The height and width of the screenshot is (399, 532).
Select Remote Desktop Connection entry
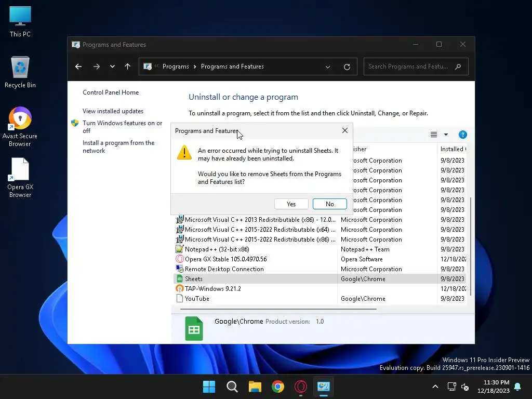[320, 269]
